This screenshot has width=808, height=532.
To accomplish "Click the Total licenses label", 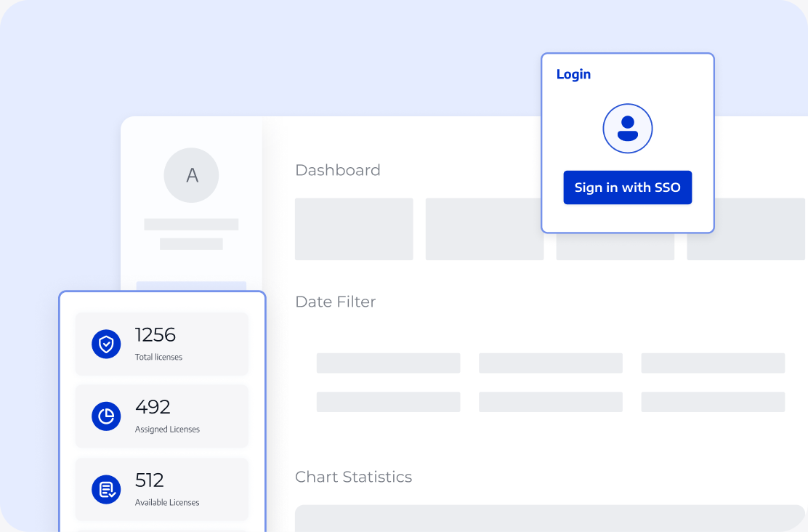I will (x=158, y=358).
